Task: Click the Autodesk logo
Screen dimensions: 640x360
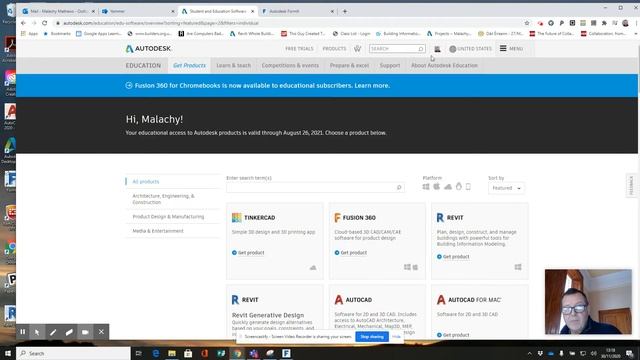Action: 148,49
